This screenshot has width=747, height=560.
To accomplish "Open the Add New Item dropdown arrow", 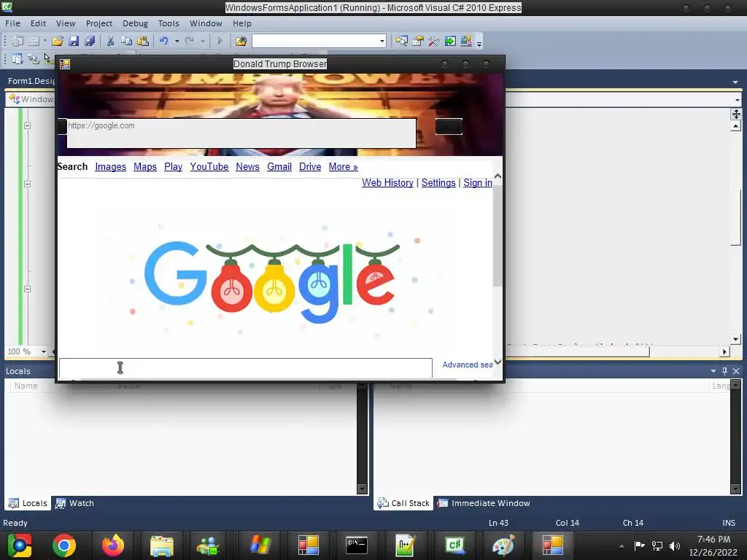I will (44, 41).
